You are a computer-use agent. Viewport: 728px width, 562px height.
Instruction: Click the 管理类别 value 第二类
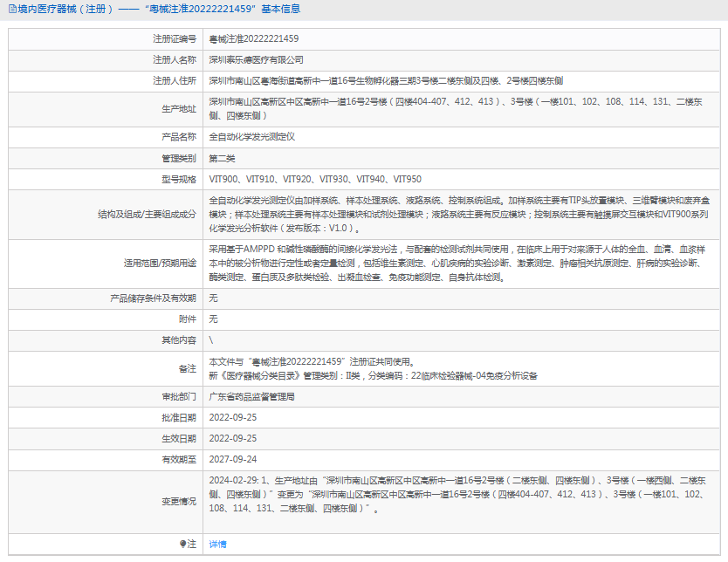tap(222, 158)
